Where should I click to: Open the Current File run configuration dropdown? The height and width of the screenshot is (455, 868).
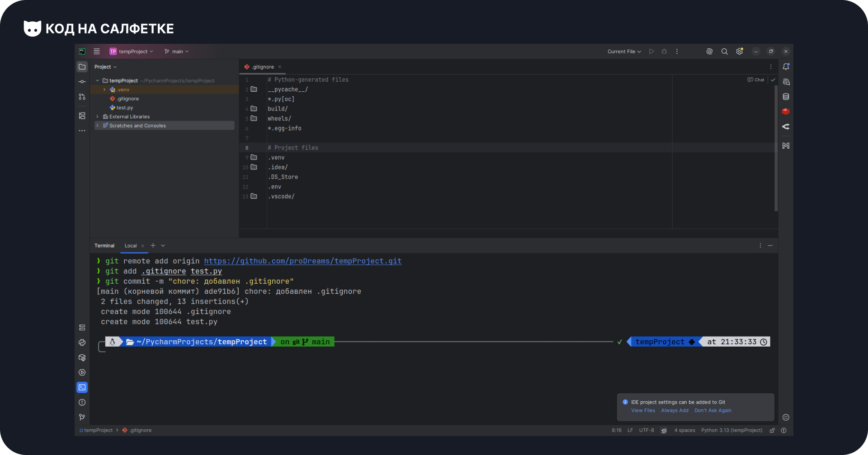[x=624, y=52]
